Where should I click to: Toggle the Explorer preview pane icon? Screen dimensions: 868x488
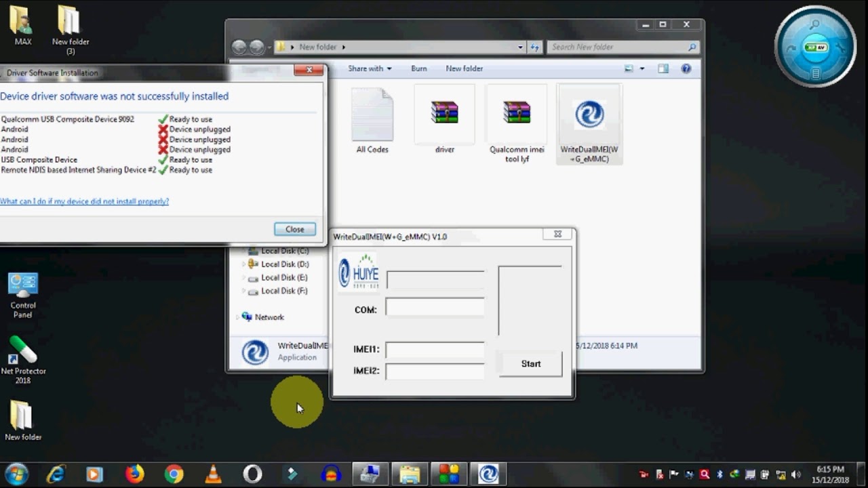(x=663, y=68)
